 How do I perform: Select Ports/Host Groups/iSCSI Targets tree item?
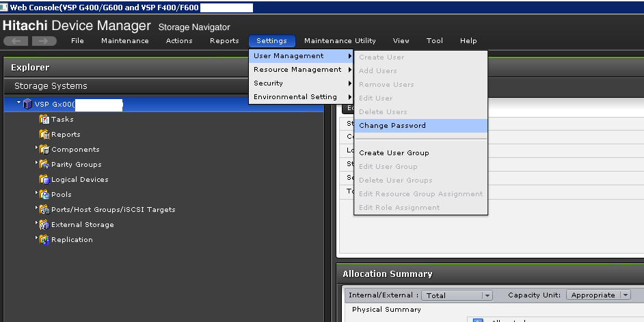[x=113, y=209]
